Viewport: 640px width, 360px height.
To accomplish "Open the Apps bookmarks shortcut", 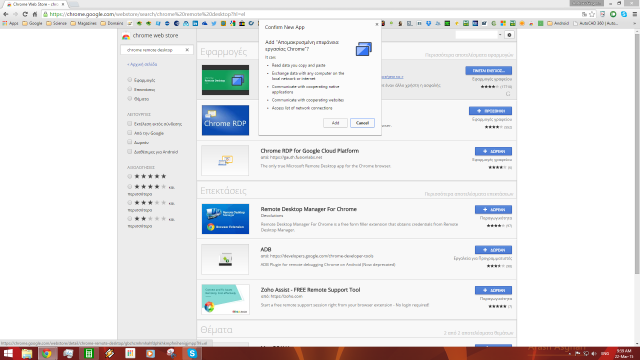I will (x=11, y=23).
